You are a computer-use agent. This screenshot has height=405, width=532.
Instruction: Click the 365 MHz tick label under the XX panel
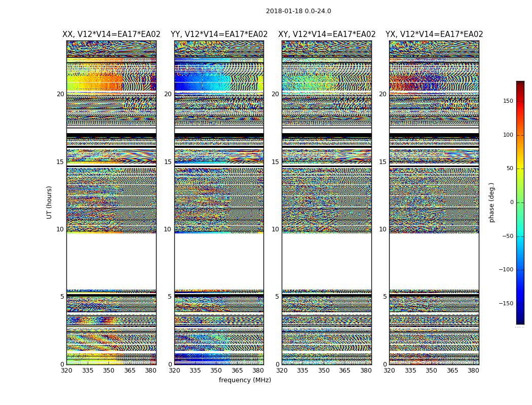tap(130, 371)
